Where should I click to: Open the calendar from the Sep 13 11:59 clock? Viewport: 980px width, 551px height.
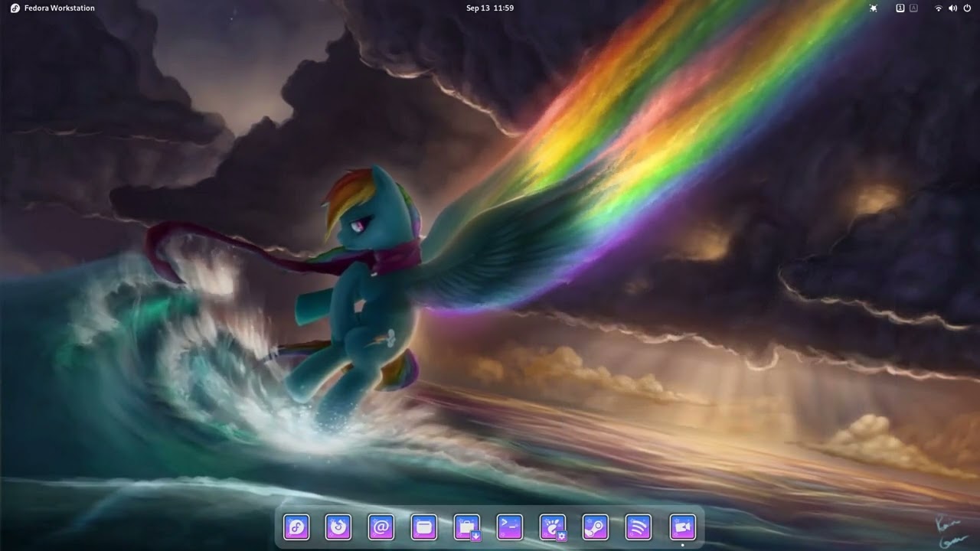[x=490, y=8]
